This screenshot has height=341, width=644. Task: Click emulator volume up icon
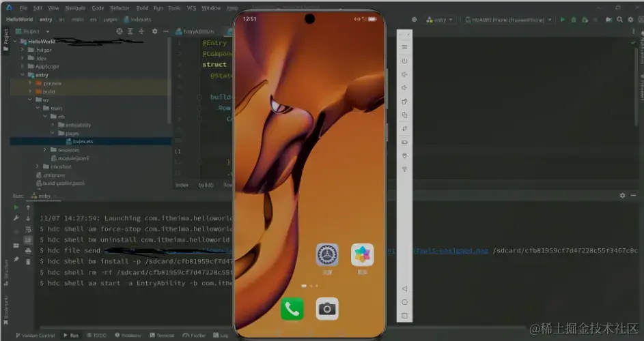(x=404, y=74)
